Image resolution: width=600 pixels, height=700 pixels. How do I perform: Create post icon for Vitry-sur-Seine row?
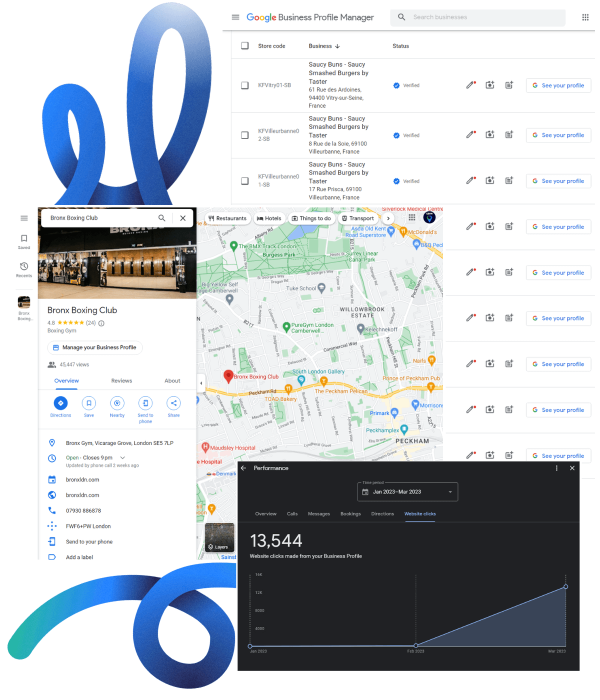click(x=509, y=85)
